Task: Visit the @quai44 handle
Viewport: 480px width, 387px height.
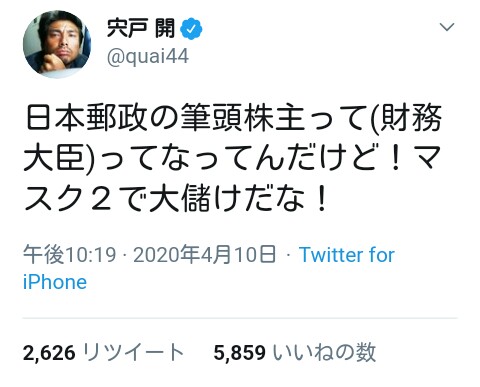Action: pyautogui.click(x=148, y=56)
